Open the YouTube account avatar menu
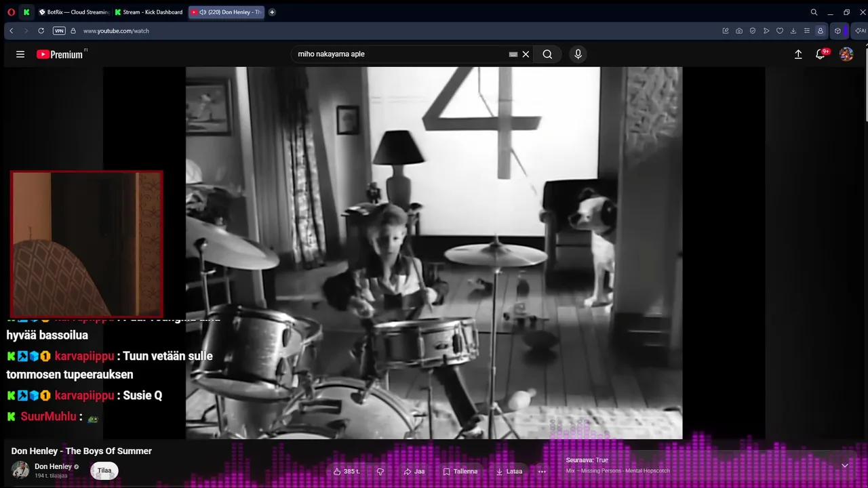Image resolution: width=868 pixels, height=488 pixels. pyautogui.click(x=846, y=54)
